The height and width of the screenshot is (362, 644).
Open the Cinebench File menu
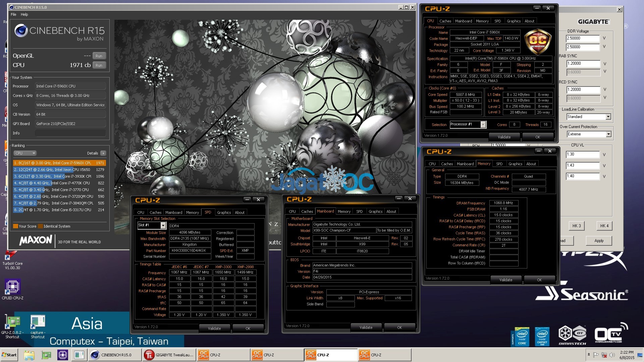(x=13, y=14)
